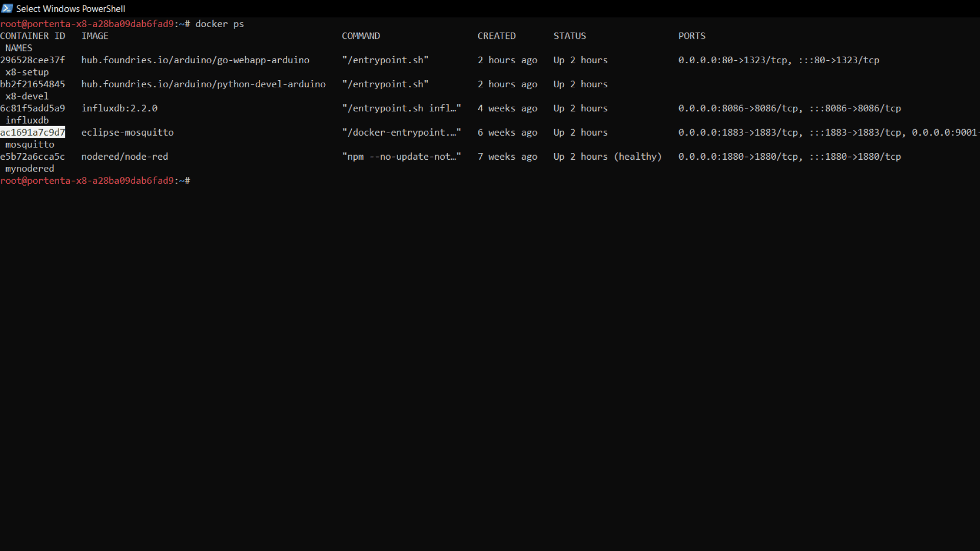Click the CREATED column header
Screen dimensions: 980x551
496,36
